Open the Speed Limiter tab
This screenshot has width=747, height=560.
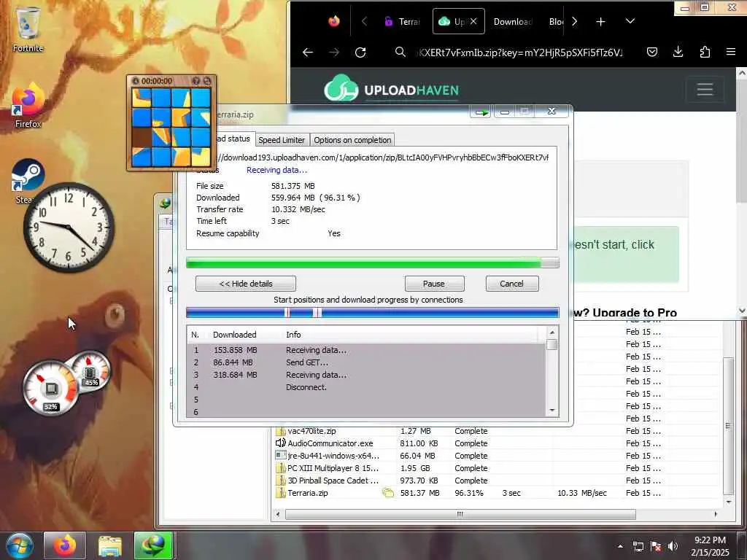pos(282,140)
